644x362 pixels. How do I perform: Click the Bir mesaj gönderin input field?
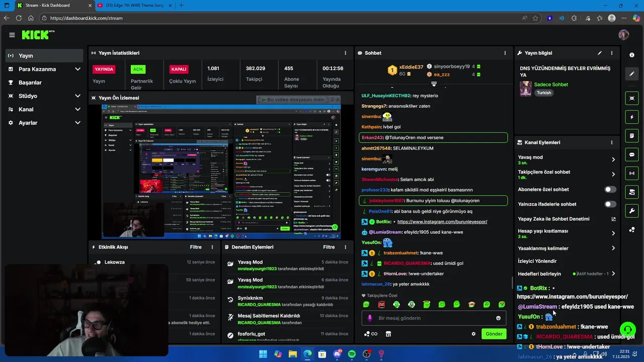pos(433,318)
